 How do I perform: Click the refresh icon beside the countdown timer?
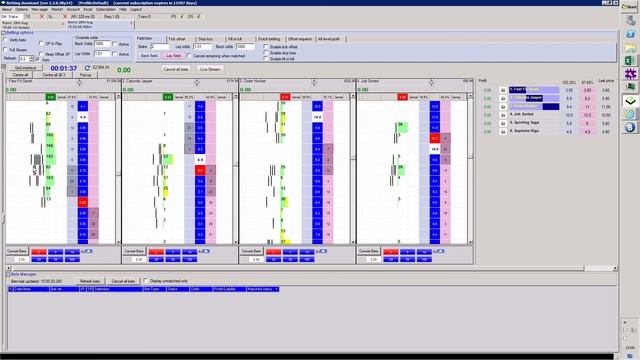coord(87,68)
